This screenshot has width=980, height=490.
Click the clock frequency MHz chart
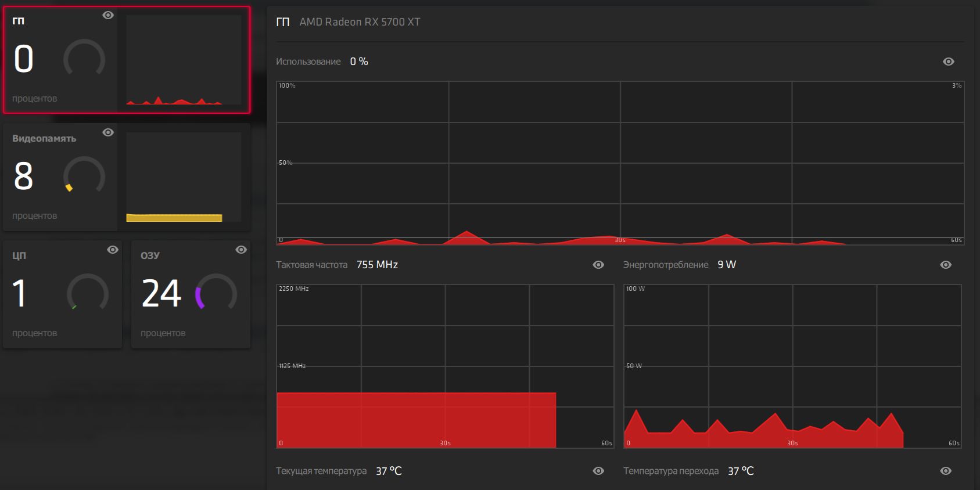(445, 366)
